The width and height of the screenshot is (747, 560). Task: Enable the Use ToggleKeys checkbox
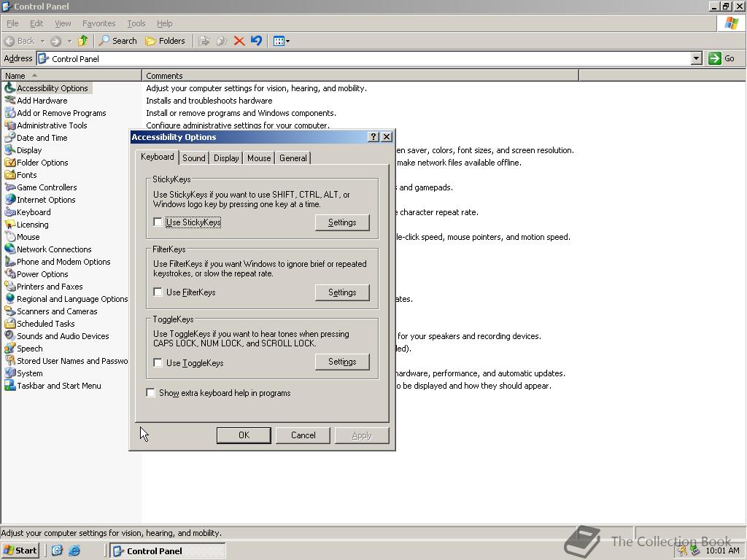coord(158,362)
